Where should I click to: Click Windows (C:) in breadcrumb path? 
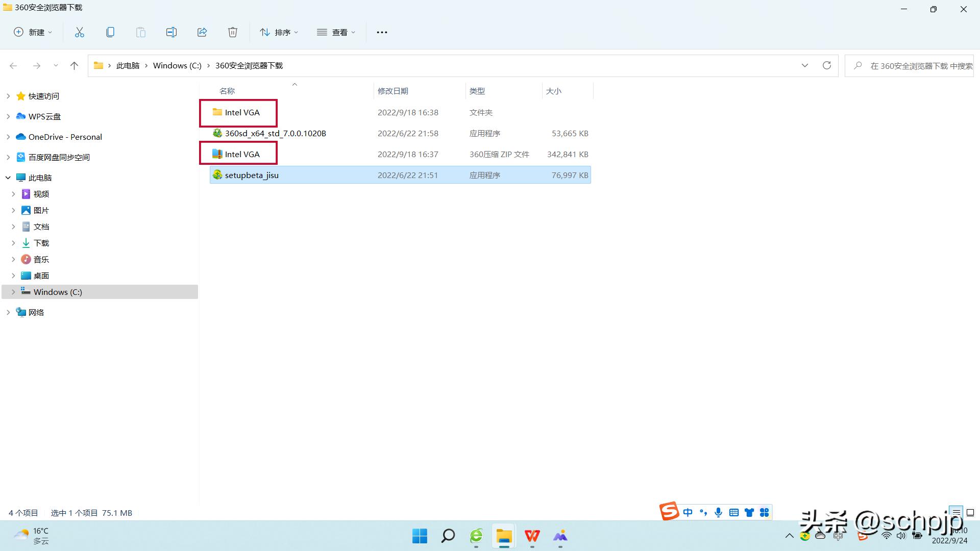(177, 65)
